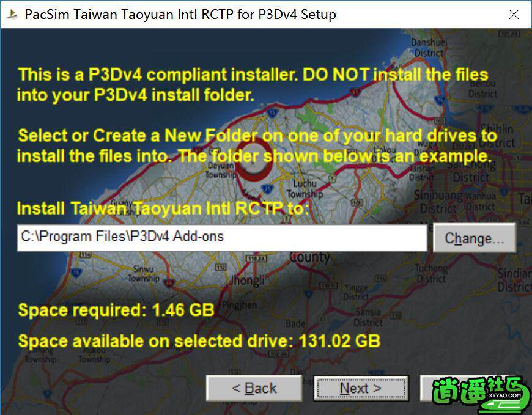Image resolution: width=532 pixels, height=415 pixels.
Task: Click the Space required 1.46 GB text
Action: click(116, 310)
